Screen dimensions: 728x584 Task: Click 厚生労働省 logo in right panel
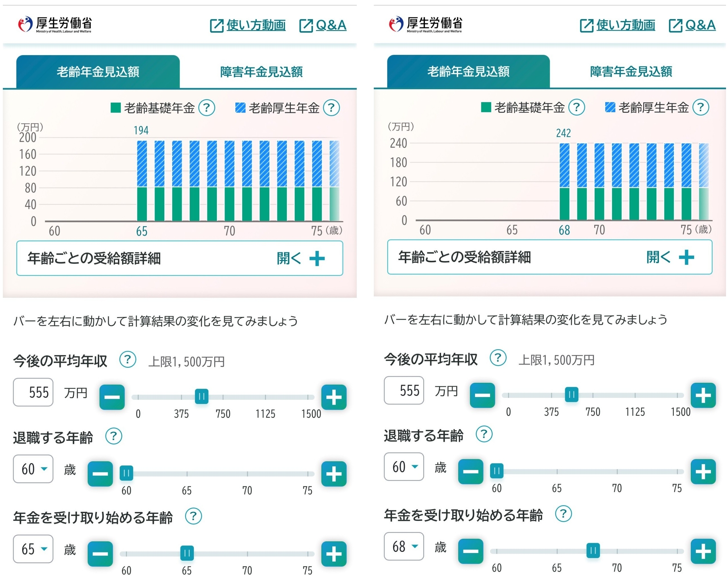[x=426, y=24]
